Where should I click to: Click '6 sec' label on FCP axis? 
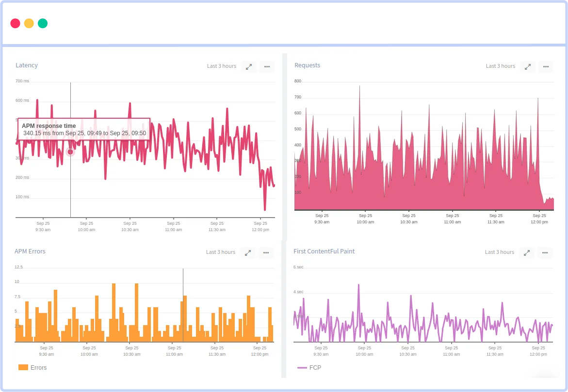coord(298,267)
